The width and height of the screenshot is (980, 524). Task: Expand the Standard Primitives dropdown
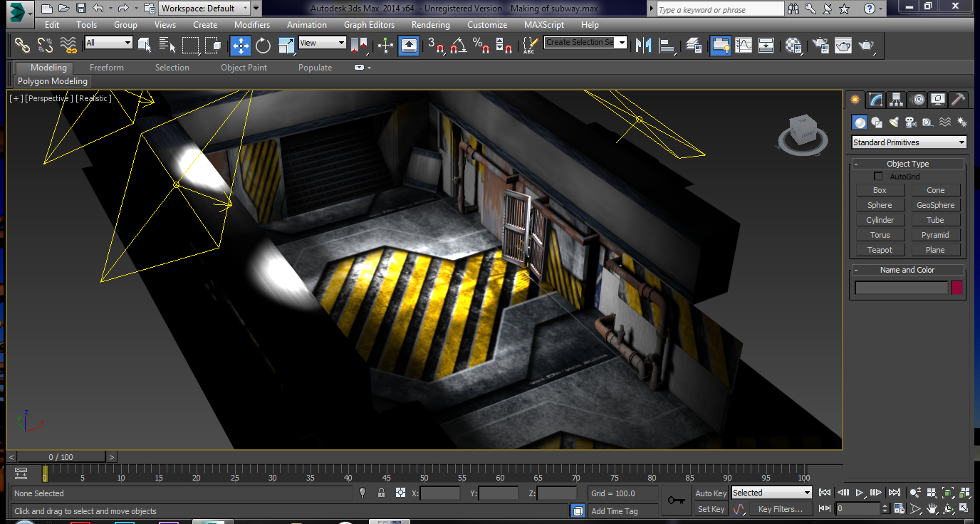pos(909,142)
